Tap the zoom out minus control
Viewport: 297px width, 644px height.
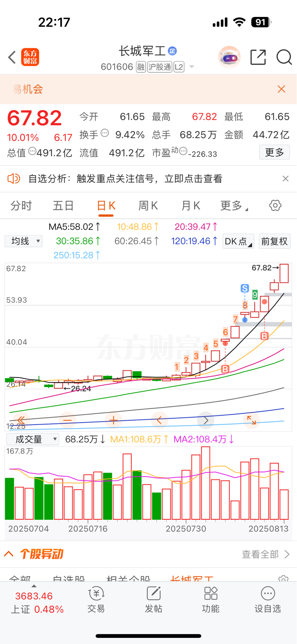pyautogui.click(x=68, y=420)
